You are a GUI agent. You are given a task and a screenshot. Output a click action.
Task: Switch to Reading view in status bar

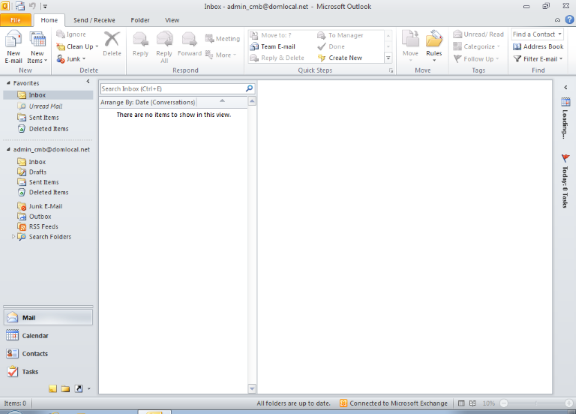[472, 403]
